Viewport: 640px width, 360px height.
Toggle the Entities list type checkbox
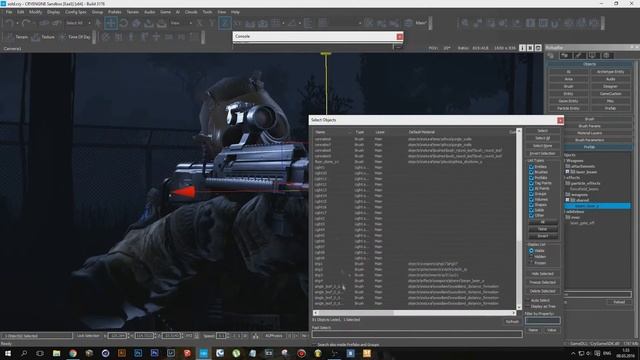pos(531,167)
